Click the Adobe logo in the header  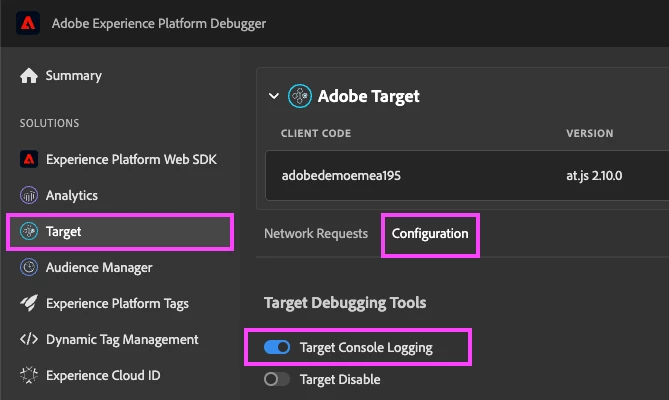point(28,23)
